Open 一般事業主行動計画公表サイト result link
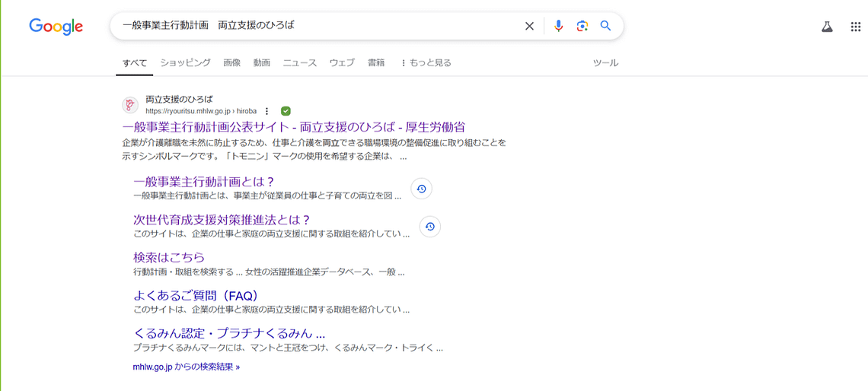Viewport: 868px width, 391px height. pos(293,126)
